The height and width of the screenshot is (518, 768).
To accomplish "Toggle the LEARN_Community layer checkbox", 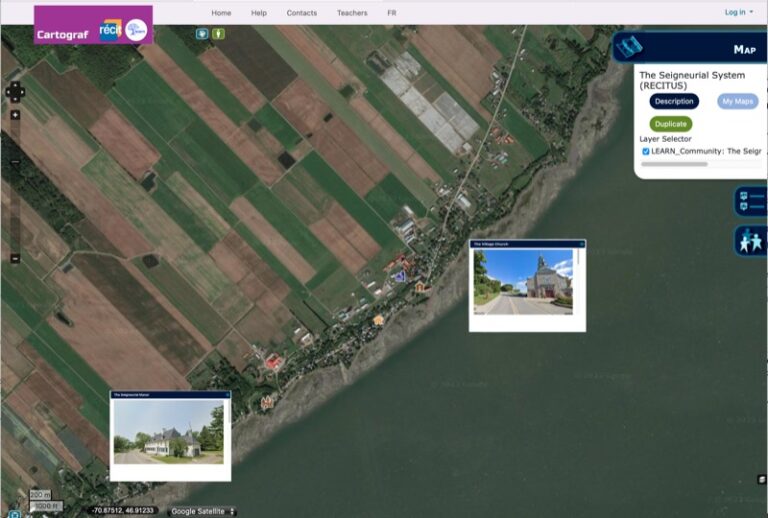I will click(x=645, y=151).
